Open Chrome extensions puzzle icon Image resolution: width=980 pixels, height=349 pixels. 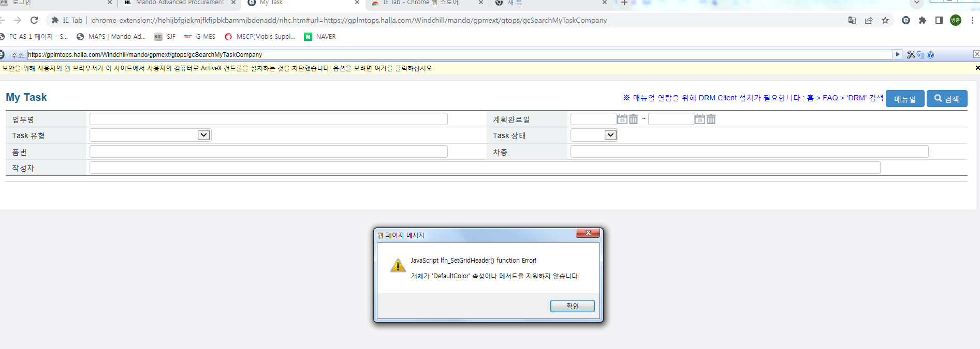click(922, 20)
